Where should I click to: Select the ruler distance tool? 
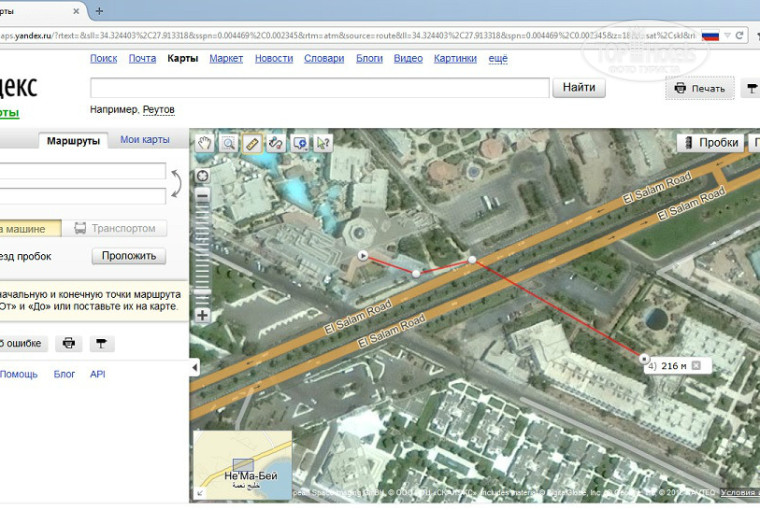click(252, 143)
